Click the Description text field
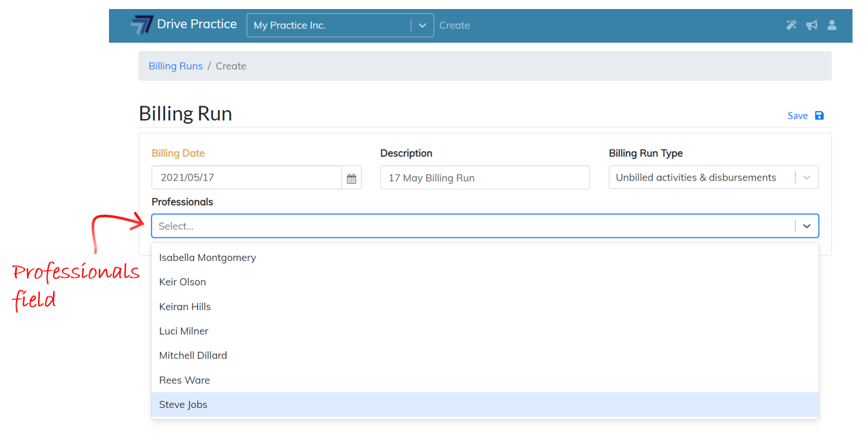868x437 pixels. pyautogui.click(x=485, y=178)
